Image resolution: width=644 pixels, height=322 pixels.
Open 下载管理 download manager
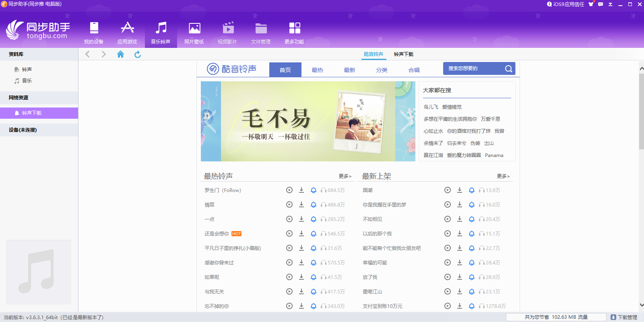tap(624, 317)
